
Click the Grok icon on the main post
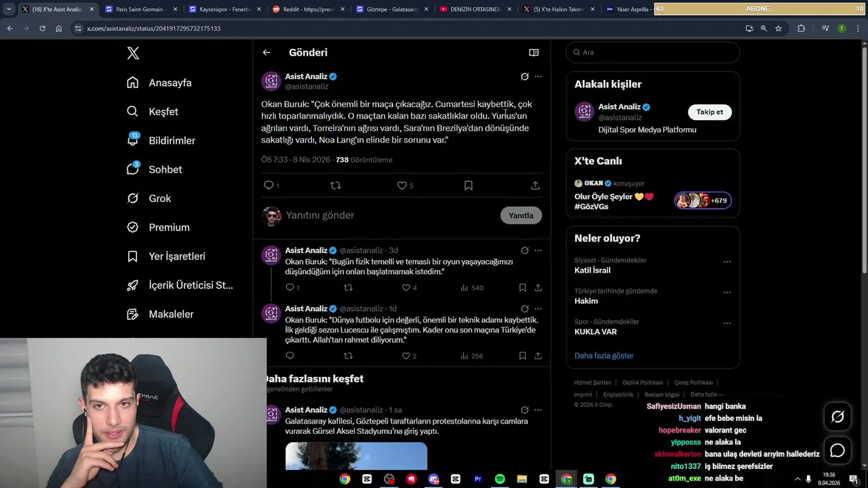tap(524, 77)
